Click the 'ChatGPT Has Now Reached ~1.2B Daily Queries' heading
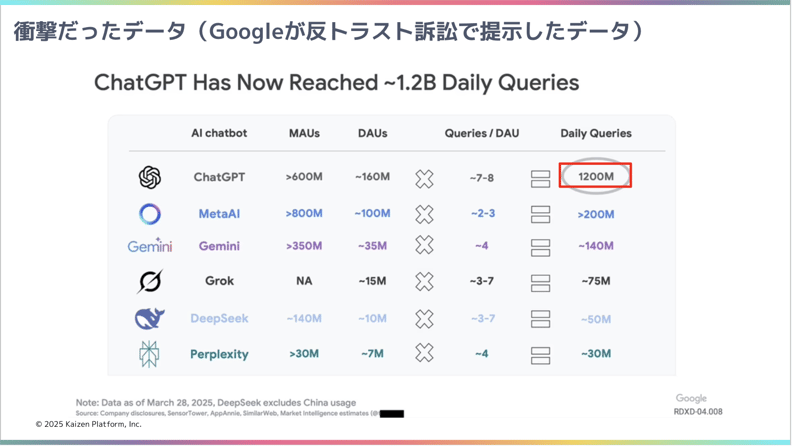Image resolution: width=792 pixels, height=446 pixels. point(336,83)
